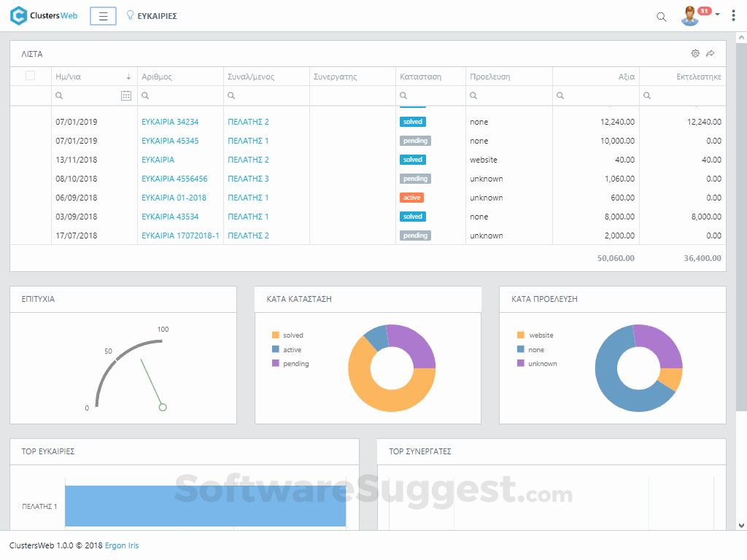Click the pending legend swatch in ΚΑΤΑ ΚΑΤΑΣΤΑΣΗ
The width and height of the screenshot is (747, 560).
click(275, 363)
